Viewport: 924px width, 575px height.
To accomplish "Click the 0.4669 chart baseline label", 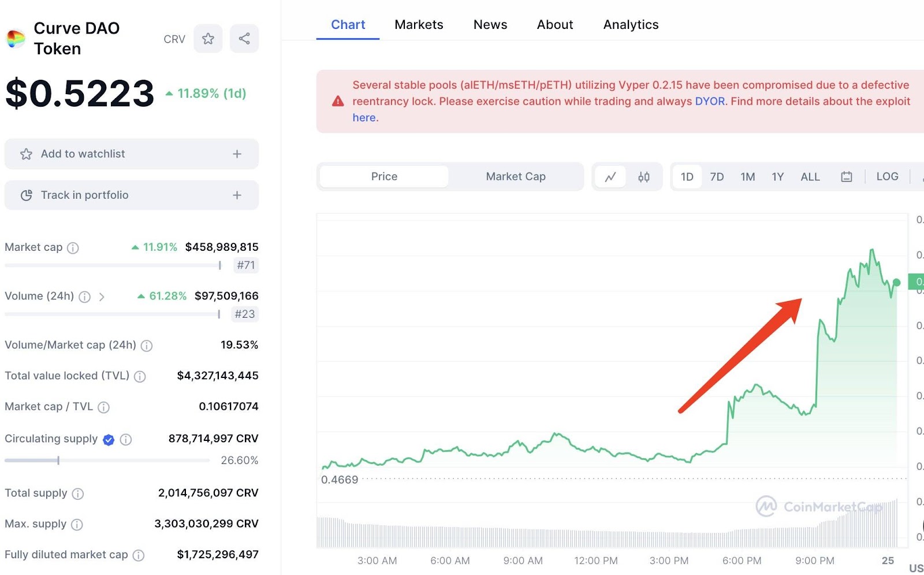I will 340,480.
